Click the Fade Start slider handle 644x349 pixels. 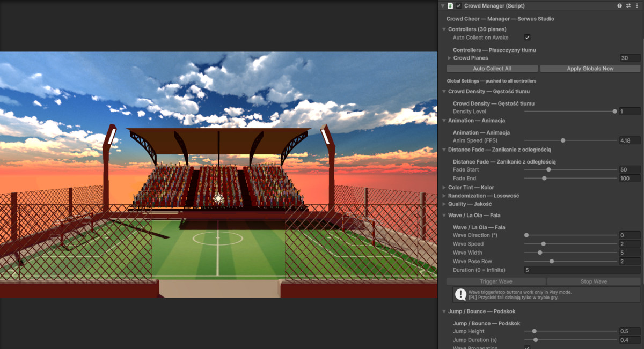coord(548,169)
